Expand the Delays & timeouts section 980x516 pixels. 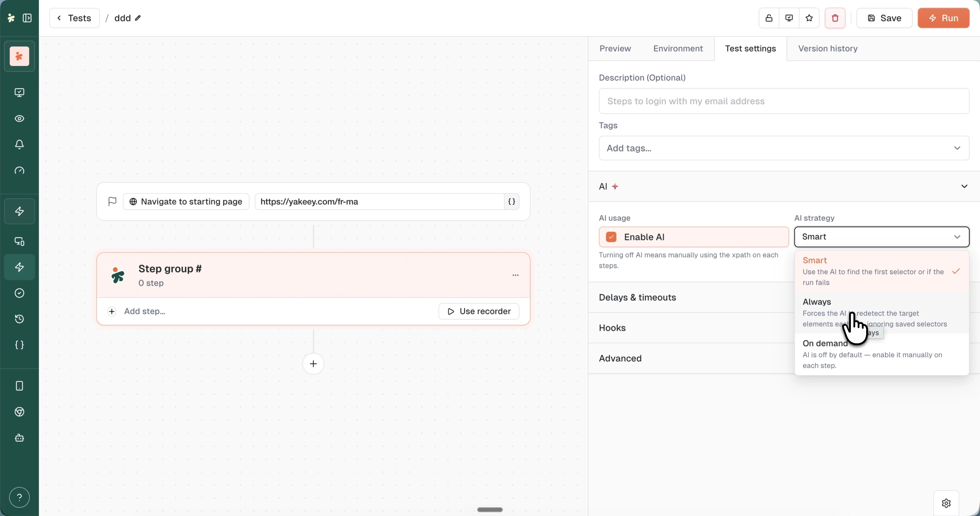[637, 297]
